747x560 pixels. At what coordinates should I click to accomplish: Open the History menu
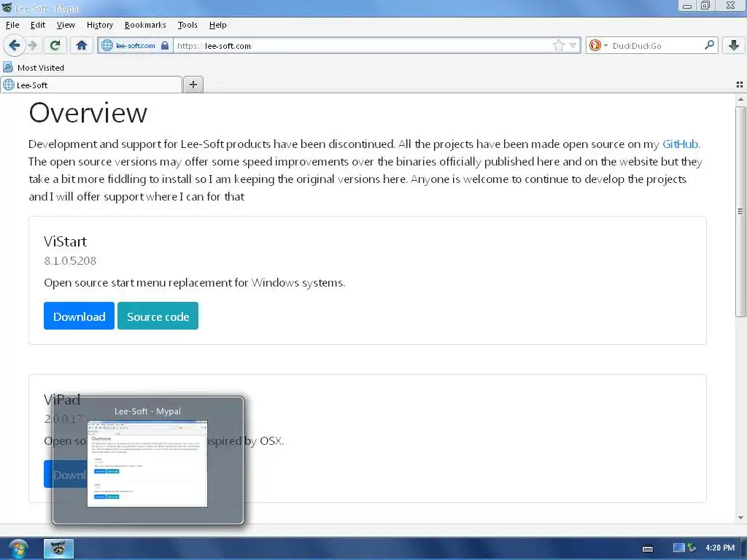[x=99, y=25]
